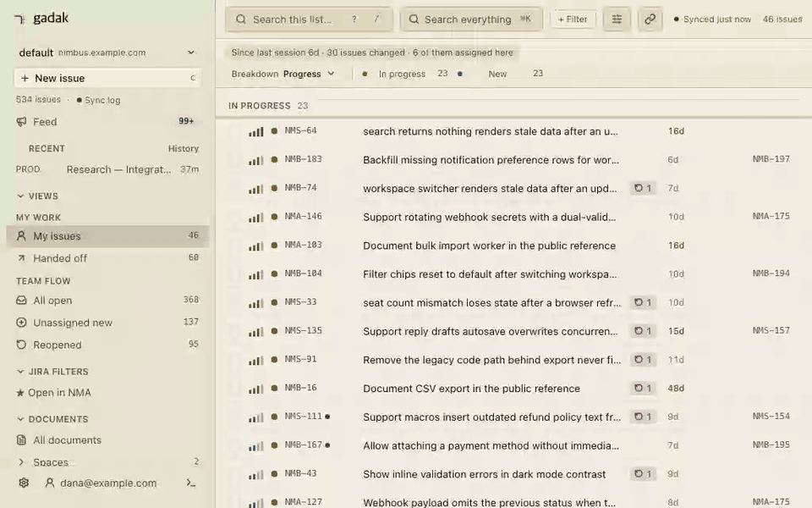Click the priority bars icon for NMS-91
This screenshot has height=508, width=812.
point(255,361)
